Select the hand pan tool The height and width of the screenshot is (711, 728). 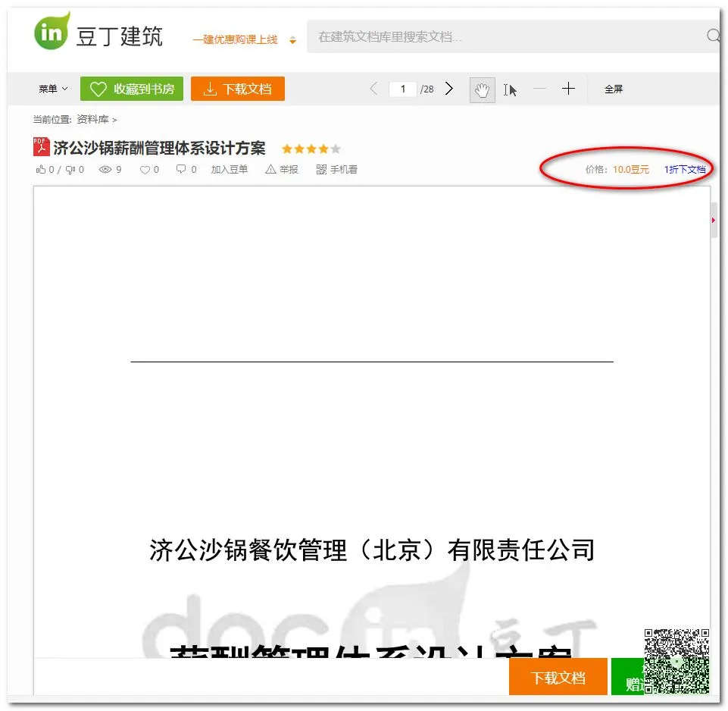(x=482, y=89)
